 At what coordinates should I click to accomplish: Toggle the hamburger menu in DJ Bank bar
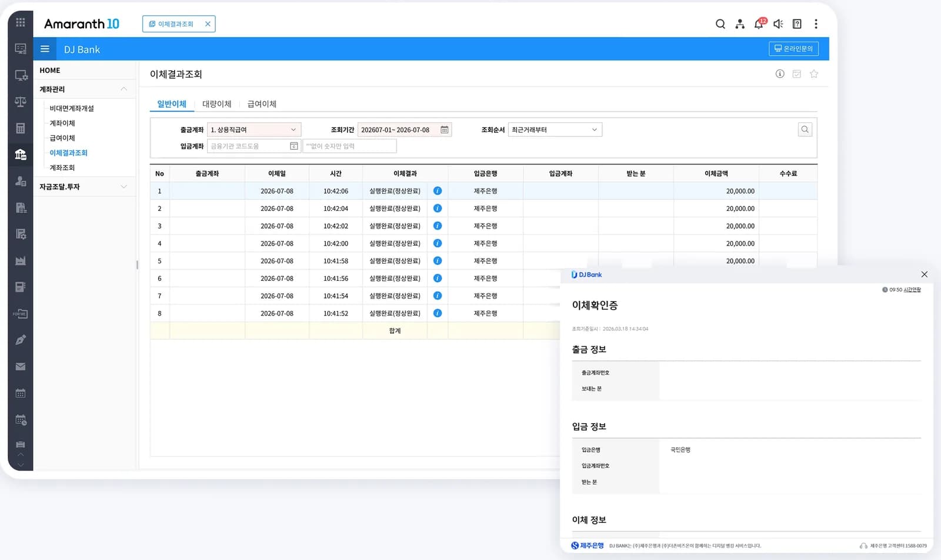(x=45, y=49)
